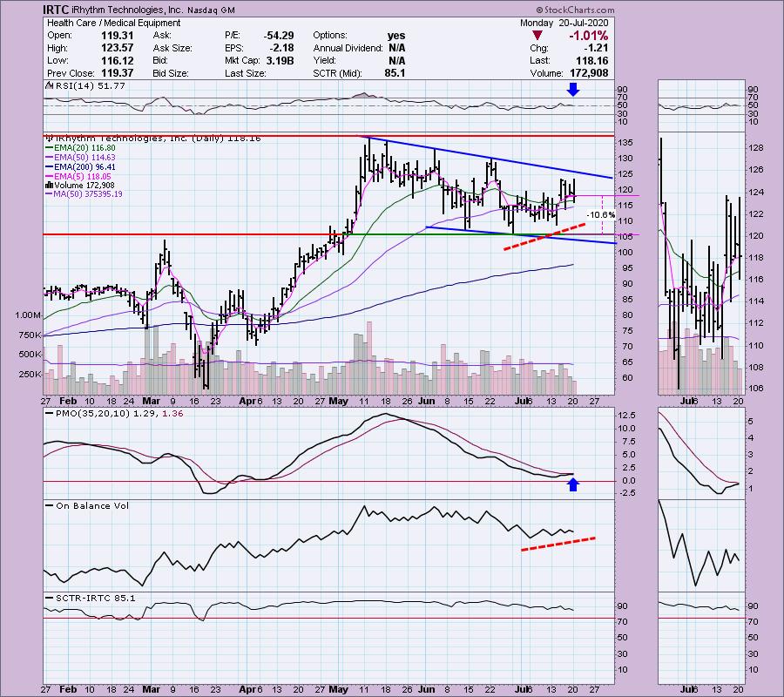Click the 128 price label in zoom thumbnail
The height and width of the screenshot is (697, 784).
[756, 147]
